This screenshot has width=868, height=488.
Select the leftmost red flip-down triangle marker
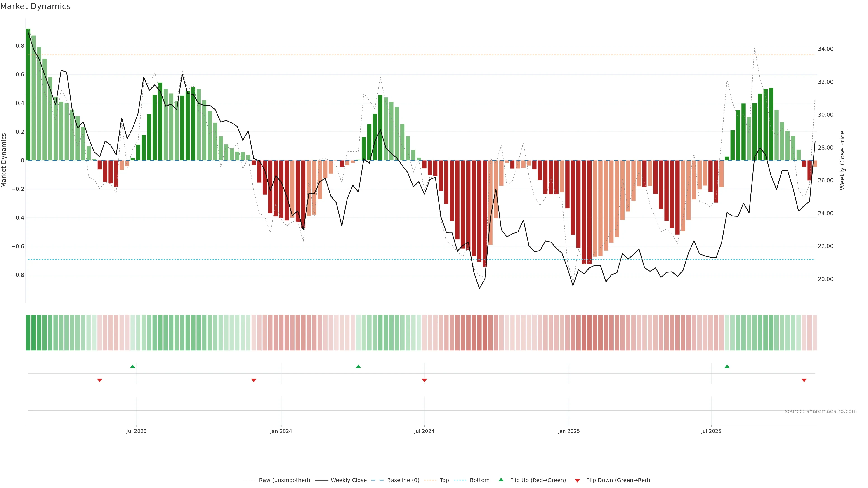pos(100,380)
